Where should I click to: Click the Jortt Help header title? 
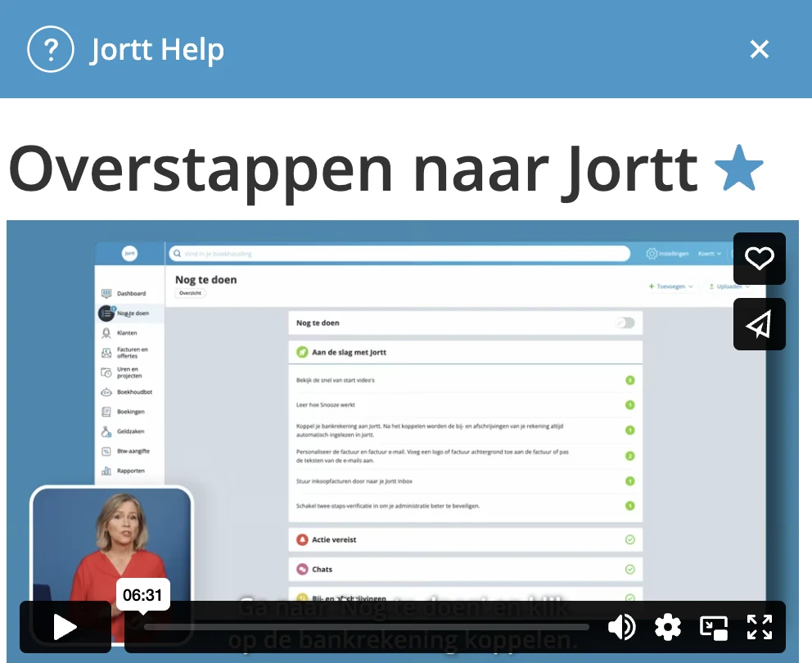(157, 50)
